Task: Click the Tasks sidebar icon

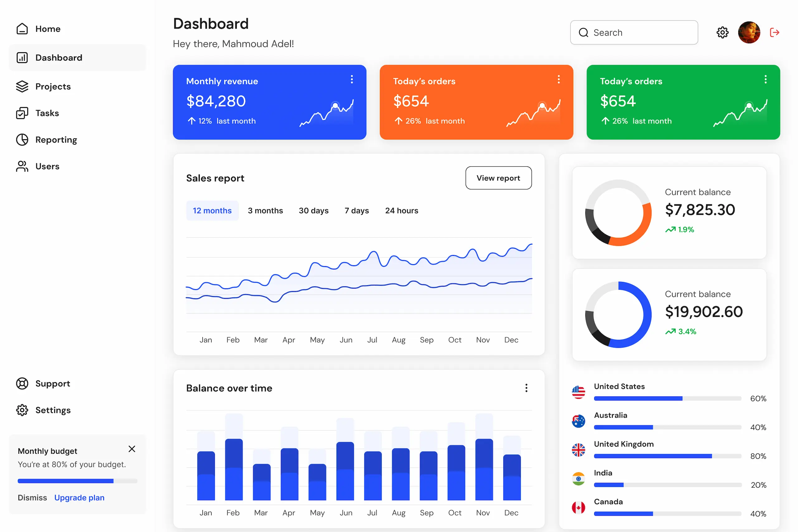Action: (x=22, y=113)
